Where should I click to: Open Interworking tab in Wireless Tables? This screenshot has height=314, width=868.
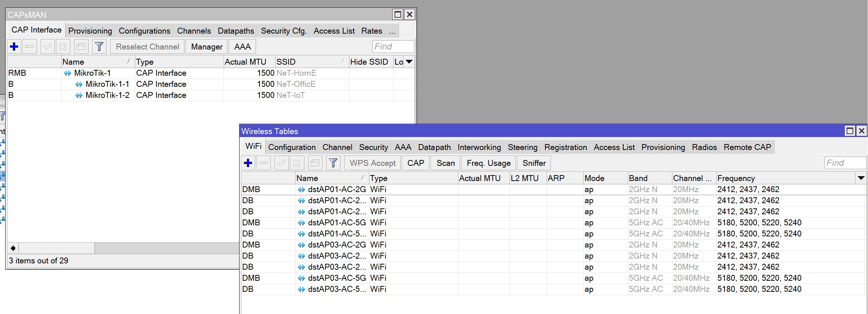(479, 147)
